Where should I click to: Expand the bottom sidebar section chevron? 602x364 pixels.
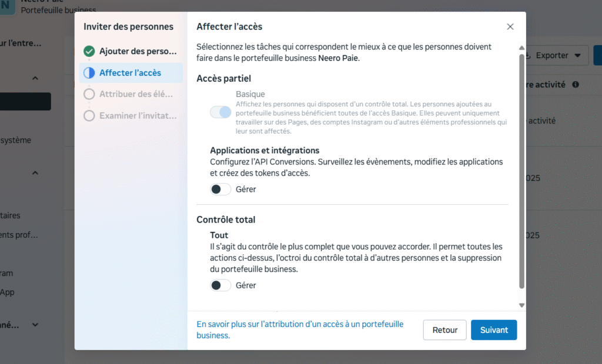point(35,325)
